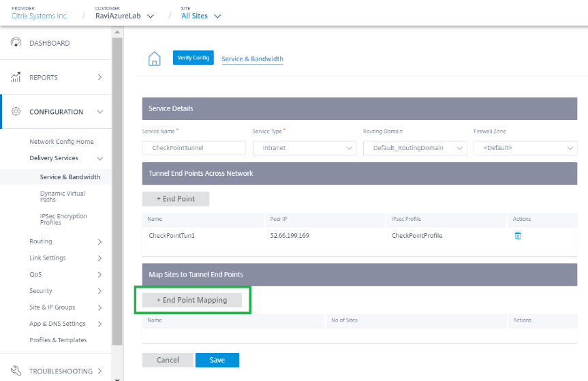Viewport: 588px width, 381px height.
Task: Click the Reports chart icon
Action: point(16,77)
